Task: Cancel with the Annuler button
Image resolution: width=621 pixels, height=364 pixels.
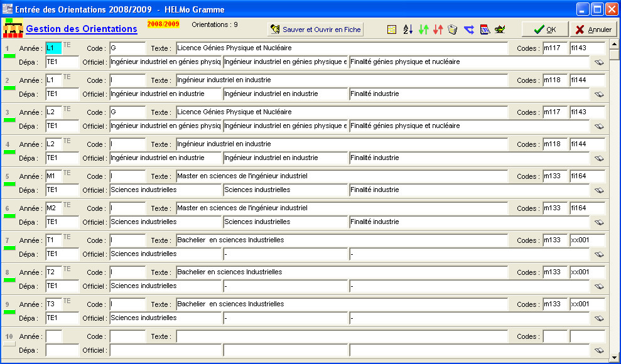Action: click(x=593, y=29)
